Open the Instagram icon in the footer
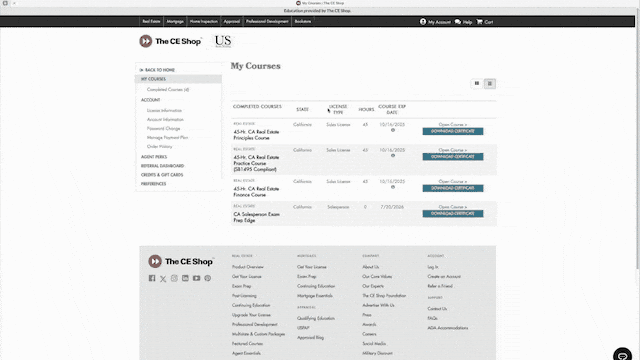The height and width of the screenshot is (360, 640). [x=174, y=278]
